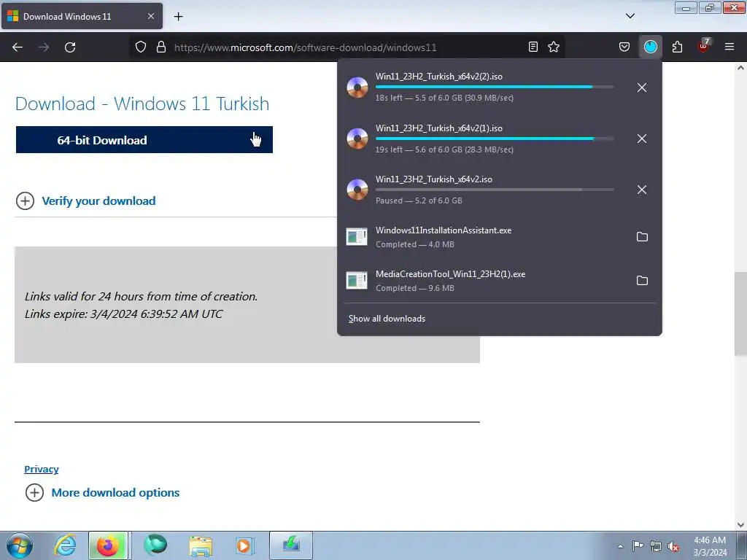The height and width of the screenshot is (560, 747).
Task: Open green-arrow download app on taskbar
Action: coord(291,545)
